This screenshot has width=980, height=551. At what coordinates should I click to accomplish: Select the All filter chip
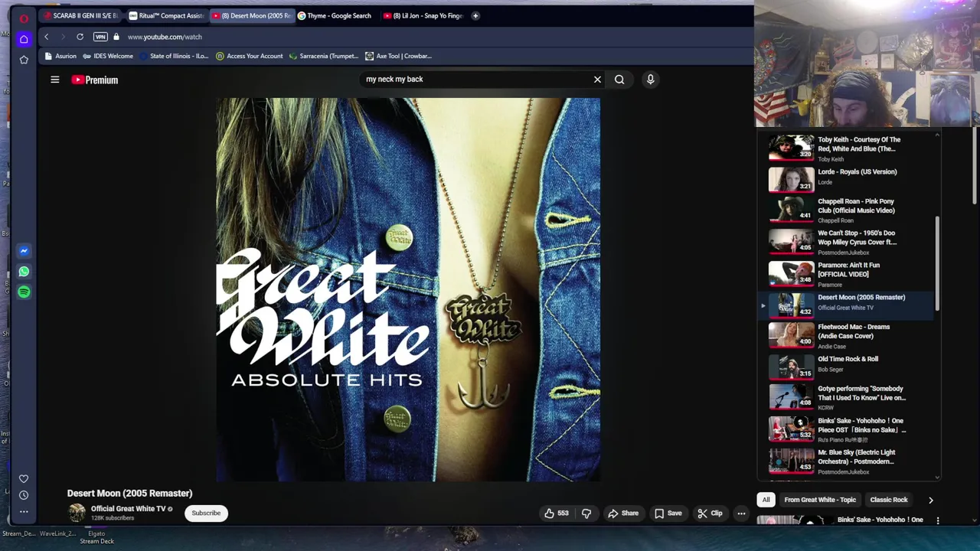pyautogui.click(x=766, y=500)
